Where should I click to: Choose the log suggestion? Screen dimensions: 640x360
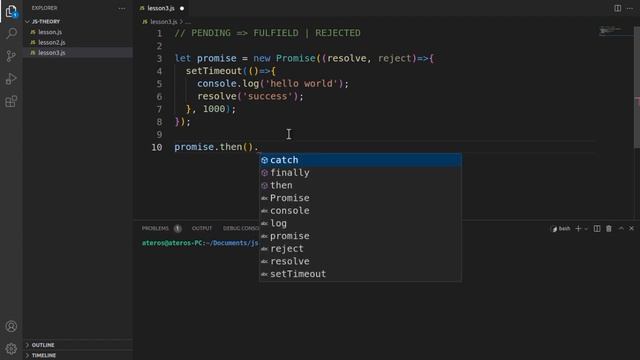pos(360,223)
